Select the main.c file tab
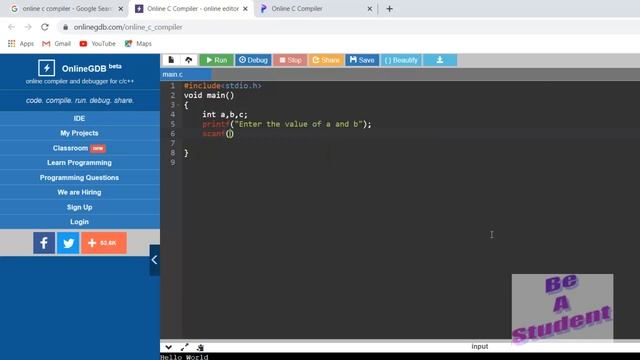 [x=186, y=74]
